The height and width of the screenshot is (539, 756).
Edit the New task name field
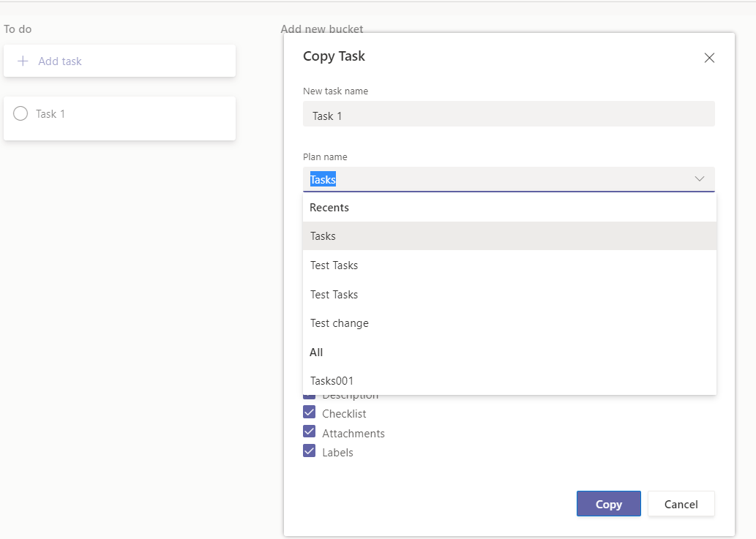click(x=509, y=113)
